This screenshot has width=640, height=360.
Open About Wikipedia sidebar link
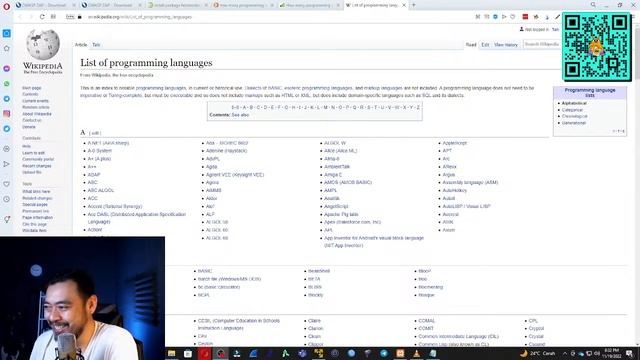click(37, 114)
